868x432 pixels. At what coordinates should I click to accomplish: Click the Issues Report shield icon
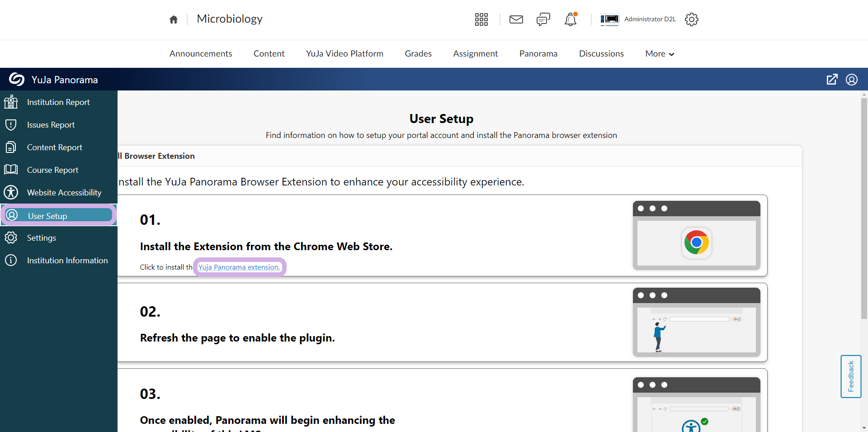[11, 124]
